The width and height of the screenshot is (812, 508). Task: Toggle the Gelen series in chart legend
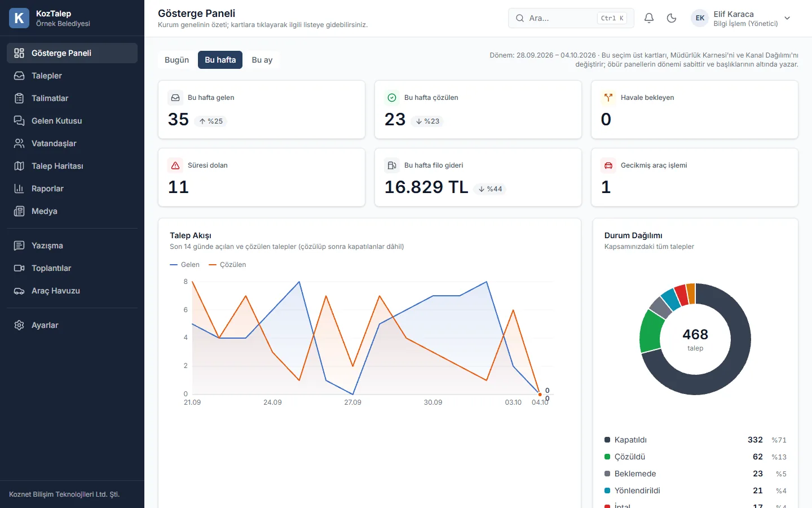[185, 265]
